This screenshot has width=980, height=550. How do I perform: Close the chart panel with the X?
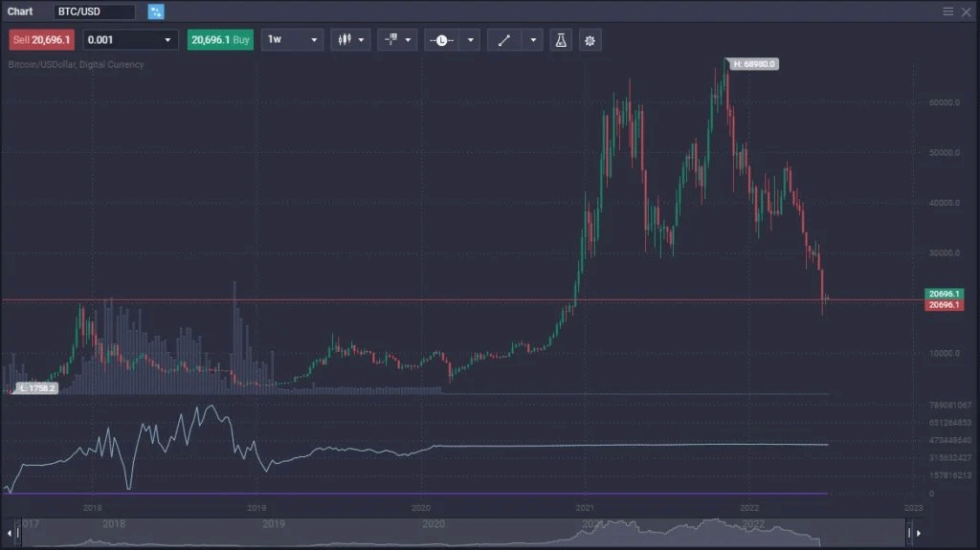(966, 11)
